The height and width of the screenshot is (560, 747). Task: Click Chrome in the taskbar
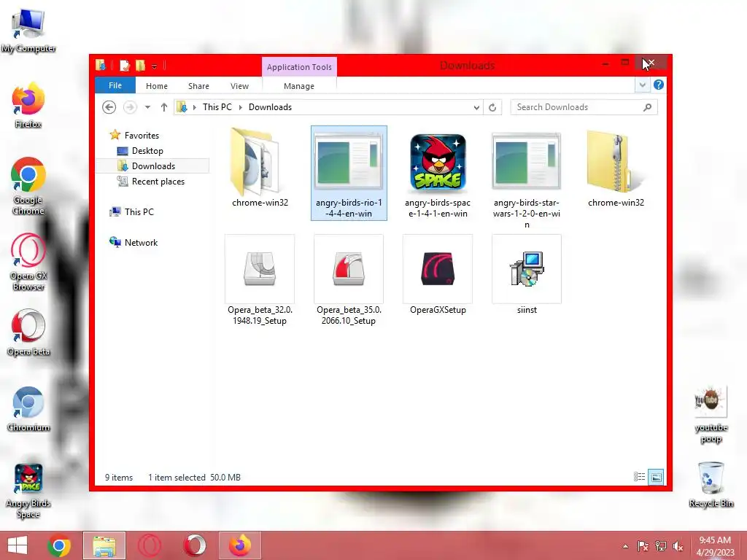pyautogui.click(x=59, y=545)
